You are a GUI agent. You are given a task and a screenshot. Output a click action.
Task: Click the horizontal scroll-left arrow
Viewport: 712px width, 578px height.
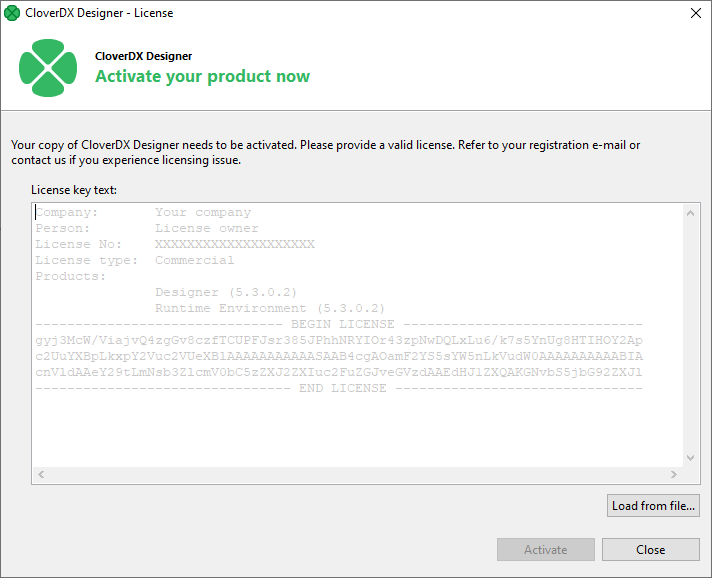pos(40,474)
